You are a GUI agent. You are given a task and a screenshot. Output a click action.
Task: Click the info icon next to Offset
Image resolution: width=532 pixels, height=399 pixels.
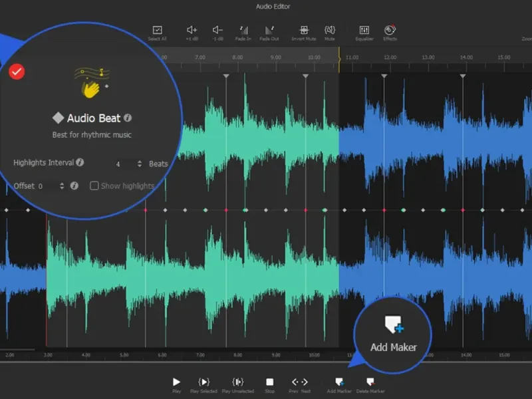tap(74, 186)
